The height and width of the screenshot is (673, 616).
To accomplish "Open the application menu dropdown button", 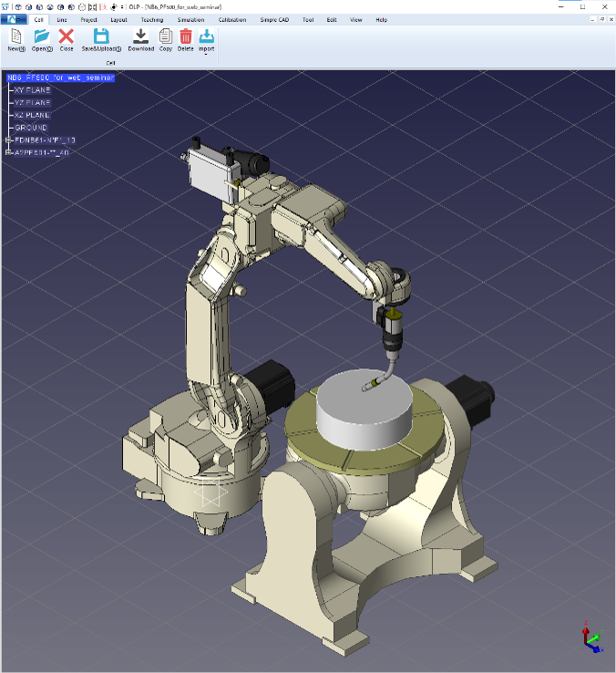I will (x=15, y=19).
